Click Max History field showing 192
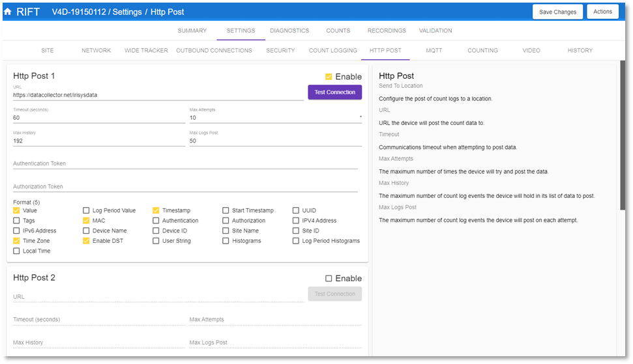Viewport: 633px width, 364px height. [x=99, y=141]
